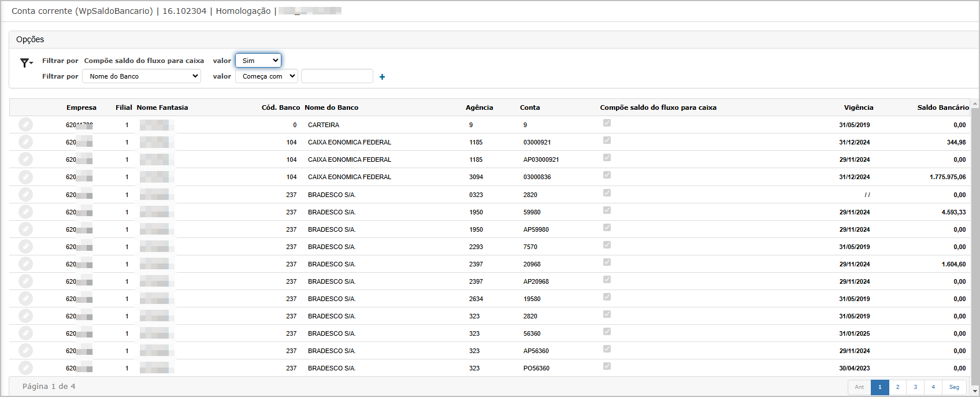Click the vertical scrollbar down arrow
This screenshot has width=980, height=397.
975,391
